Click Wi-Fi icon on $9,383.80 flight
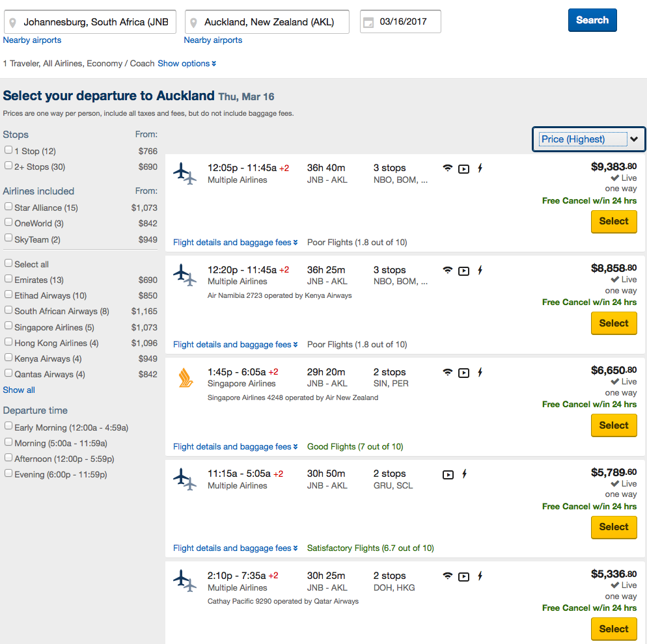647x644 pixels. [448, 168]
